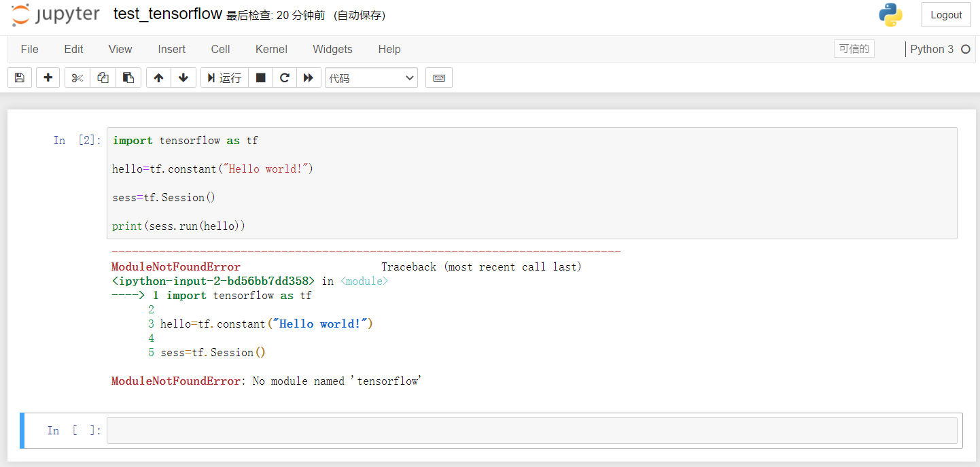
Task: Open the command palette keyboard icon
Action: (x=439, y=77)
